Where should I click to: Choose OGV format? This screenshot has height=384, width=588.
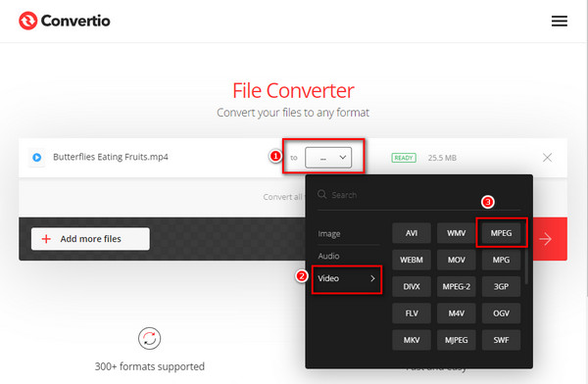point(502,313)
